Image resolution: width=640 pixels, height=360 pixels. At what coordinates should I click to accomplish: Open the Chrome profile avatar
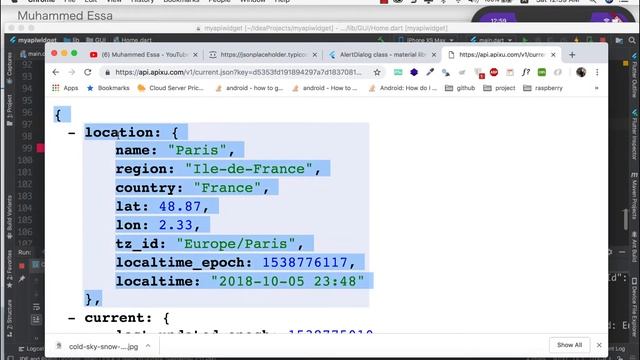coord(581,72)
